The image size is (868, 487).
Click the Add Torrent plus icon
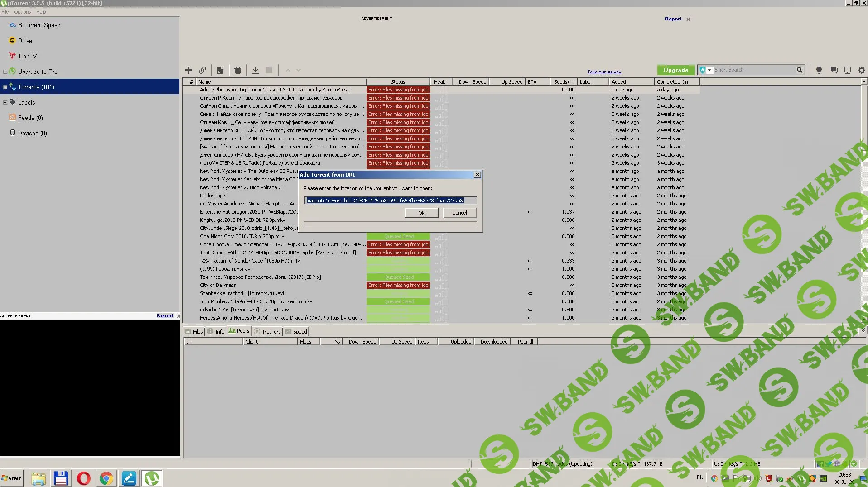(188, 70)
